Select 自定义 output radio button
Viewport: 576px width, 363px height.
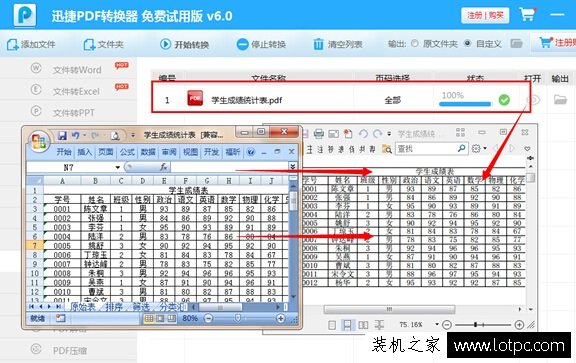467,43
